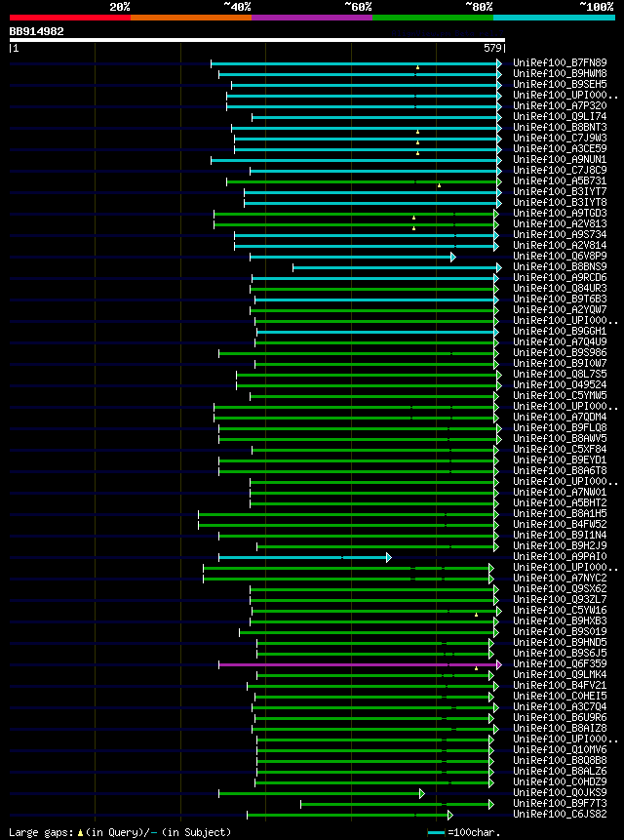Click the purple ~60% identity legend segment

[x=312, y=18]
